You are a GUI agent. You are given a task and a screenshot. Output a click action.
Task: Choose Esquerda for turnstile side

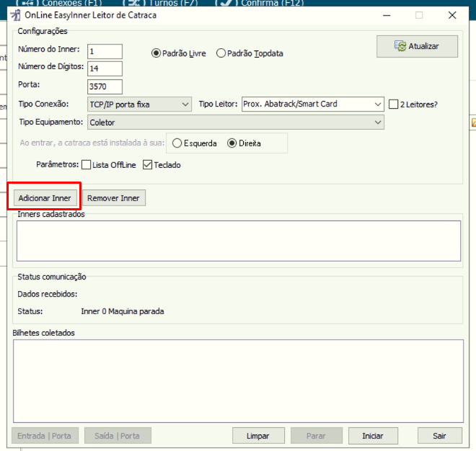click(x=177, y=143)
